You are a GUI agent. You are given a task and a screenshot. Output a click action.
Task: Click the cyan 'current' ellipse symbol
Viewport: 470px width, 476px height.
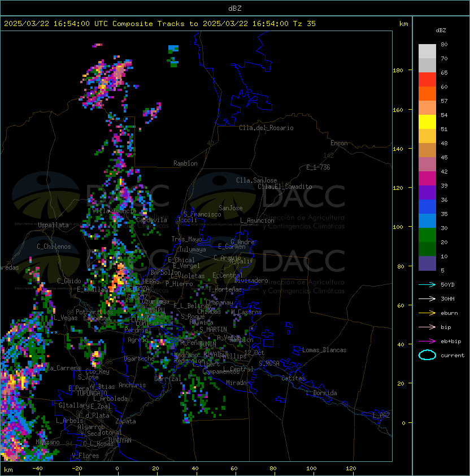tap(427, 355)
